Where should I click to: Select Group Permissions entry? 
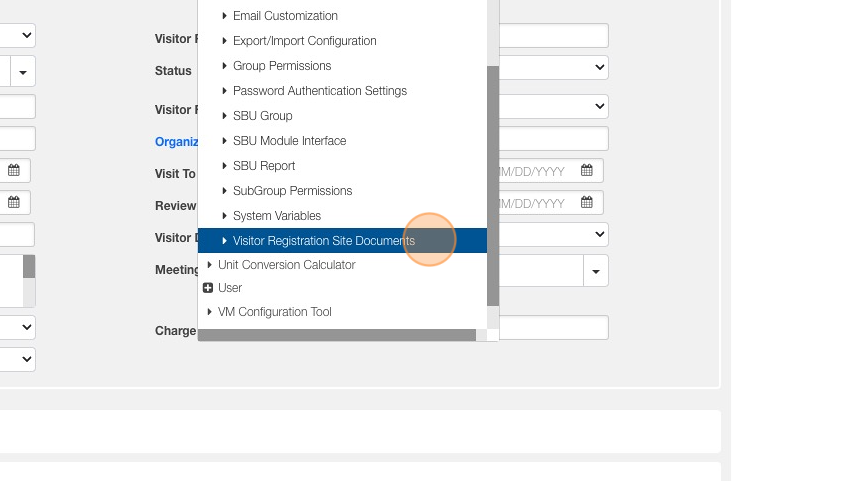pos(282,66)
